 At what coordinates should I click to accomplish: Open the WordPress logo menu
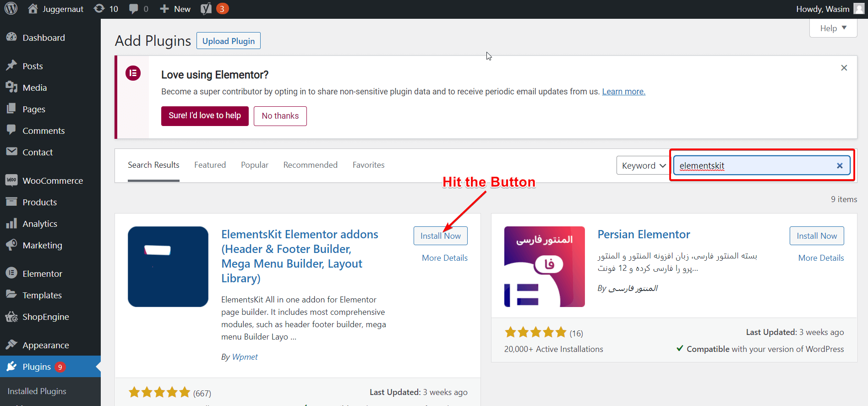11,9
